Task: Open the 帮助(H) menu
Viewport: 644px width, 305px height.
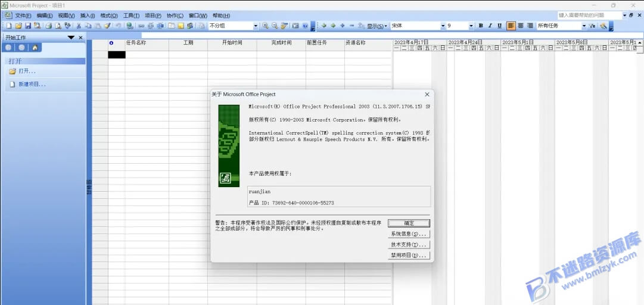Action: click(x=221, y=15)
